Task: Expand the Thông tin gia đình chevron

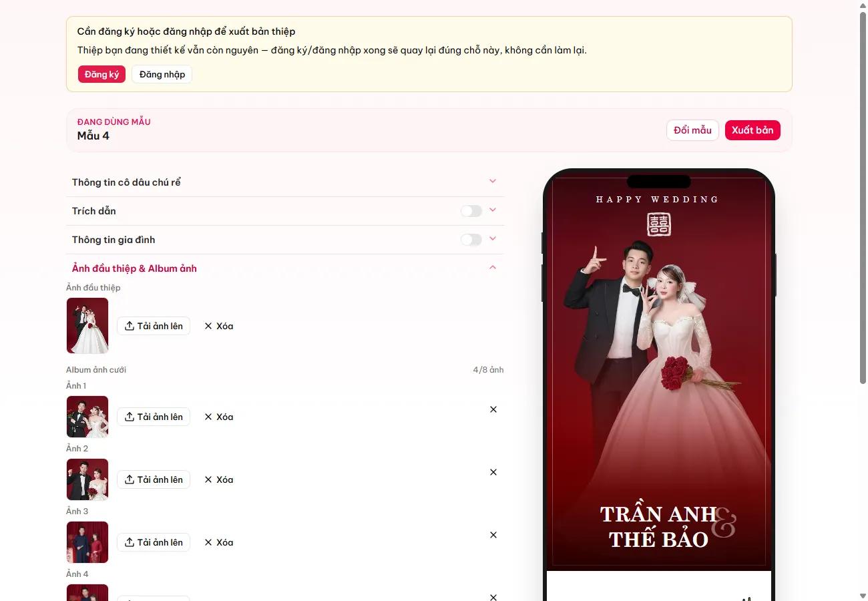Action: [493, 238]
